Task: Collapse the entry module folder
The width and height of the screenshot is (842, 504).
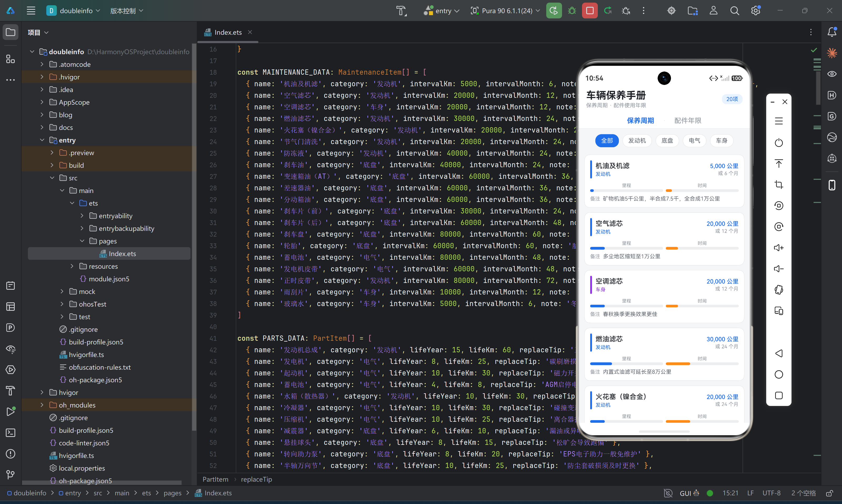Action: pyautogui.click(x=42, y=140)
